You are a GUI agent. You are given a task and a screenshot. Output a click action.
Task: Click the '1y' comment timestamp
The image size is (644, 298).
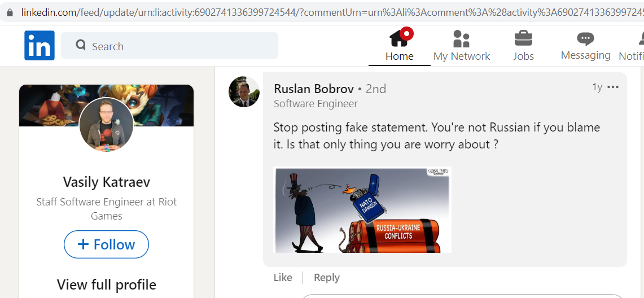[x=597, y=87]
